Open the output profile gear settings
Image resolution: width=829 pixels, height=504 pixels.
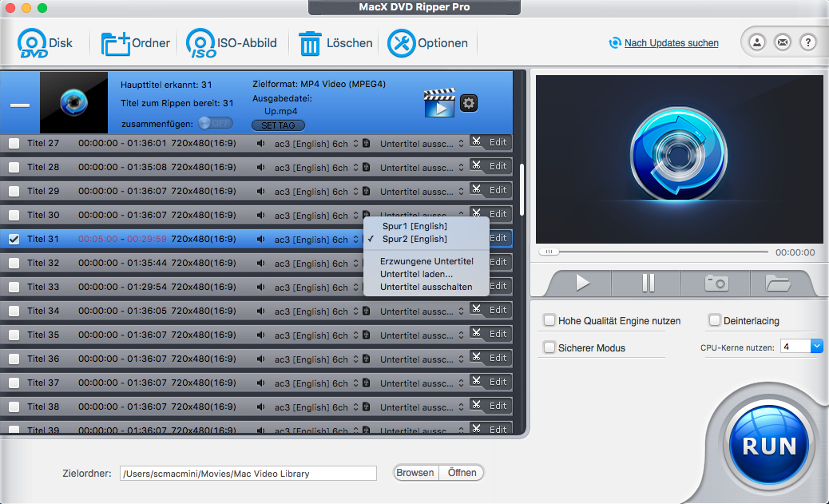(x=469, y=102)
